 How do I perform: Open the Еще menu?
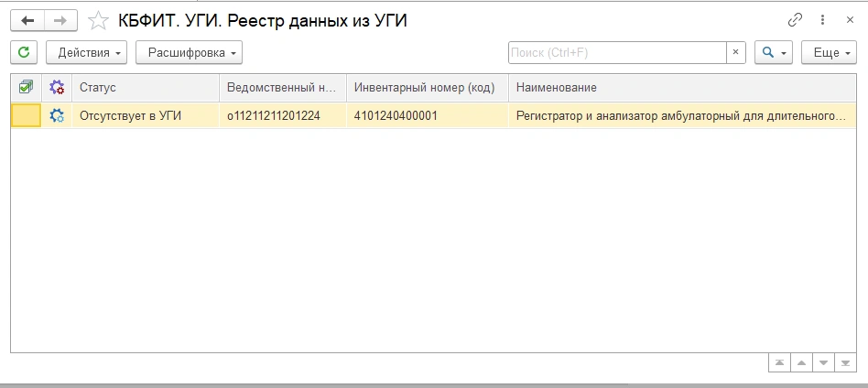pos(829,52)
